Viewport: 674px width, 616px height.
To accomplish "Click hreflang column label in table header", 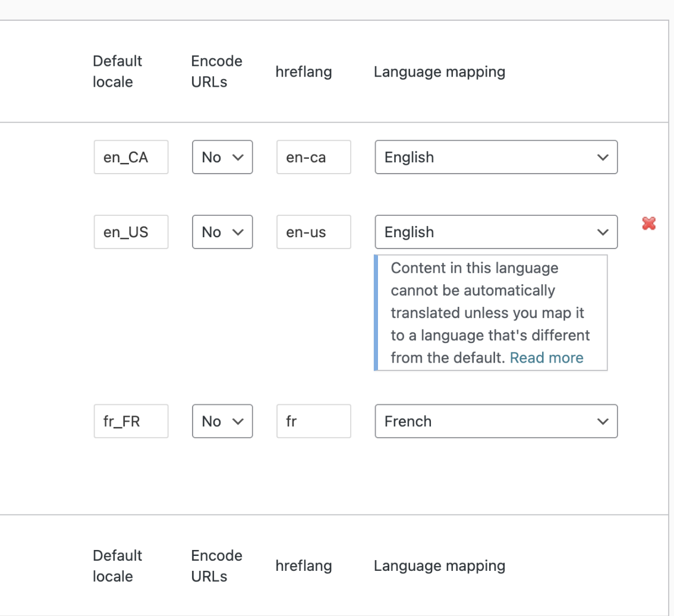I will 304,72.
